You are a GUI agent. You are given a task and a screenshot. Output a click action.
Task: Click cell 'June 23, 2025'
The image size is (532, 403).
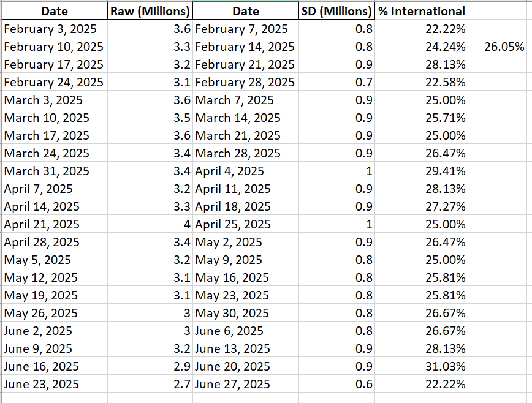55,383
